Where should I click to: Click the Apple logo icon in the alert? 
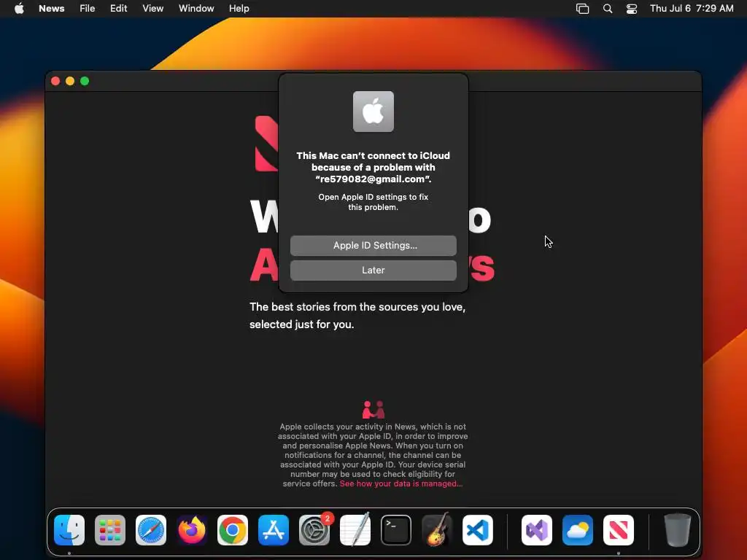coord(373,112)
